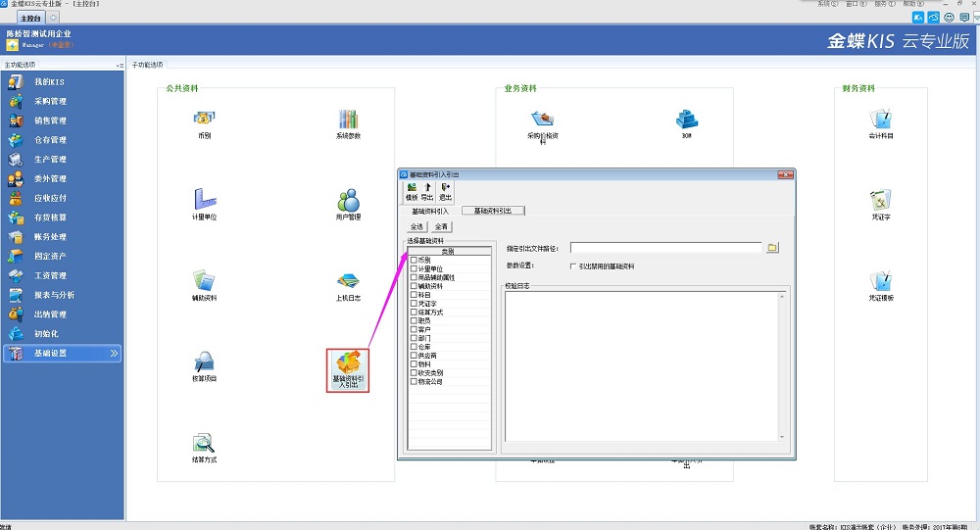Expand the 基础设置 sidebar chevron

pos(114,353)
